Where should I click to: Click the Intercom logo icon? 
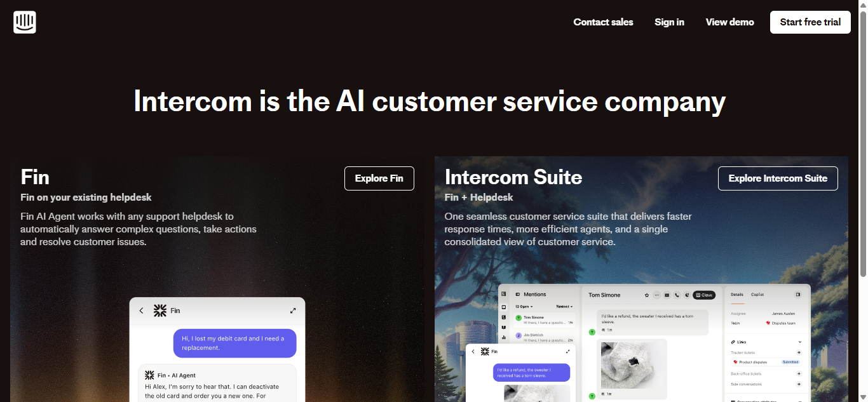(25, 22)
